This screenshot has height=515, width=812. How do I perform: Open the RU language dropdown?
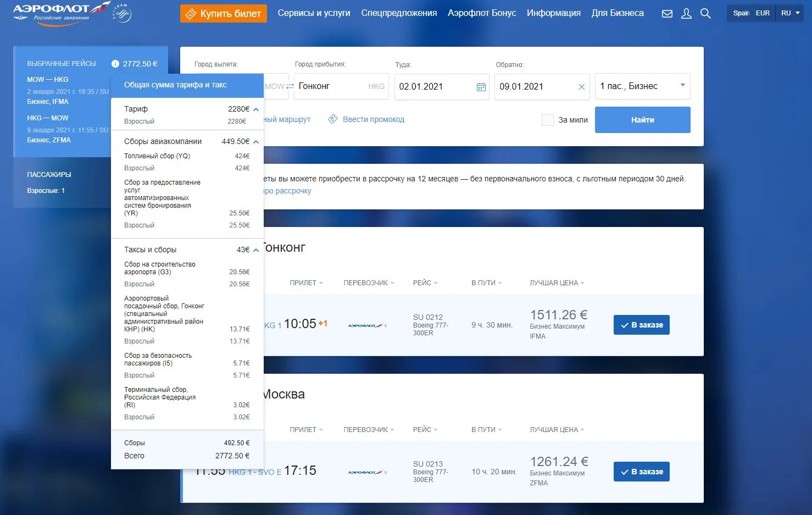[x=790, y=13]
